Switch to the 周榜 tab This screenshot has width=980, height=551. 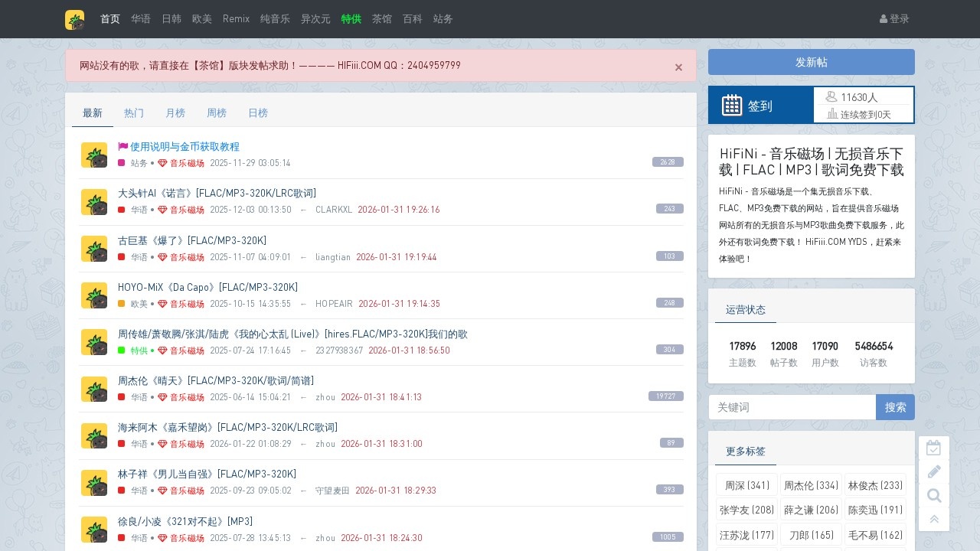[x=217, y=112]
